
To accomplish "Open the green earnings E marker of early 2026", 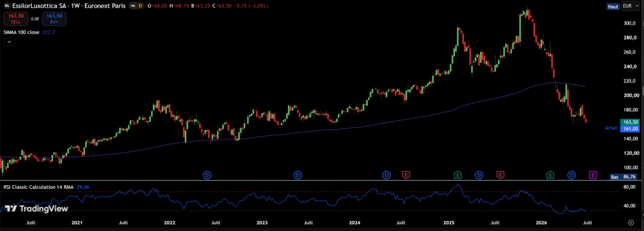I will click(x=550, y=176).
